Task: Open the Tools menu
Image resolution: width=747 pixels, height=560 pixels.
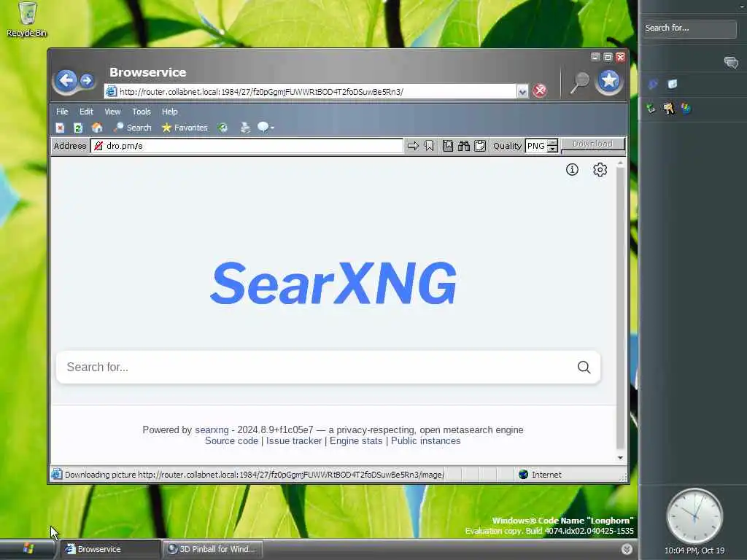Action: [142, 112]
